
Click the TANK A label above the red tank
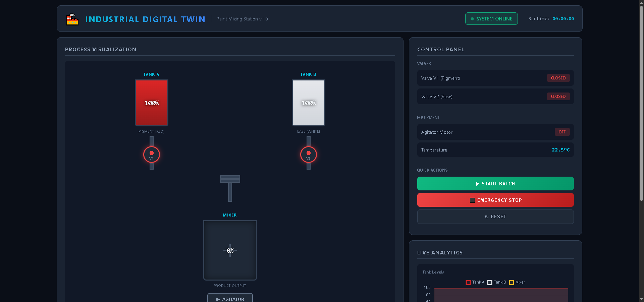click(x=151, y=74)
